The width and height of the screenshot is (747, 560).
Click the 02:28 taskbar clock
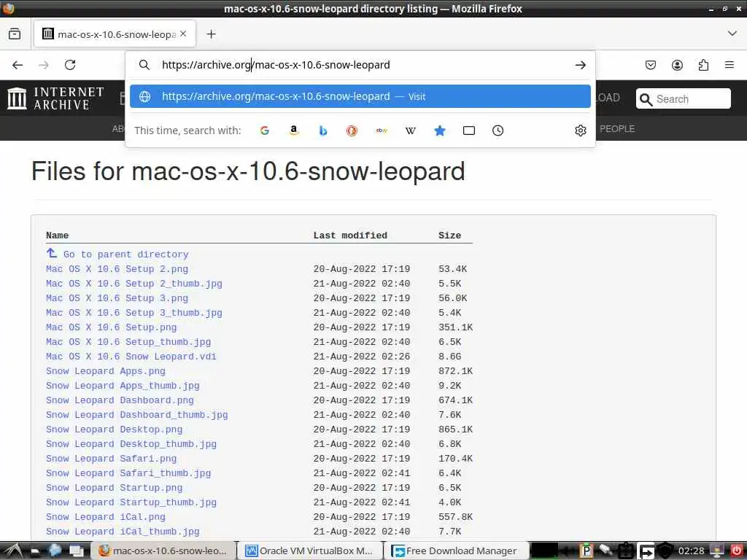tap(691, 551)
